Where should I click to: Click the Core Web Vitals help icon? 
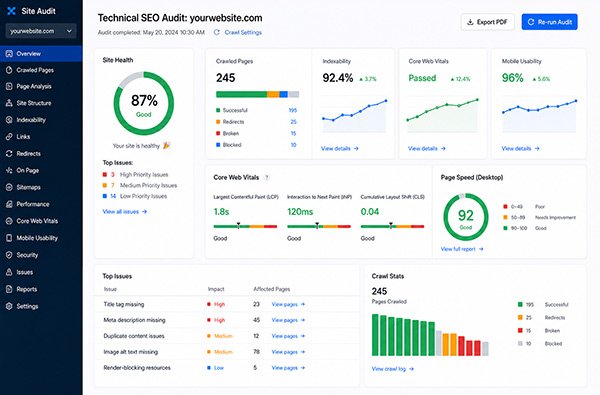pos(267,177)
